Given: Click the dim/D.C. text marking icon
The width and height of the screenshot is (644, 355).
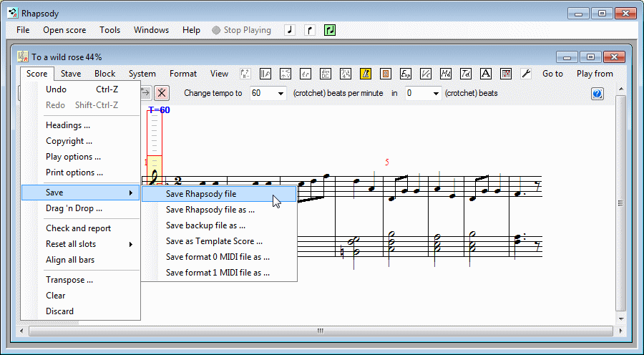Looking at the screenshot, I should 326,74.
